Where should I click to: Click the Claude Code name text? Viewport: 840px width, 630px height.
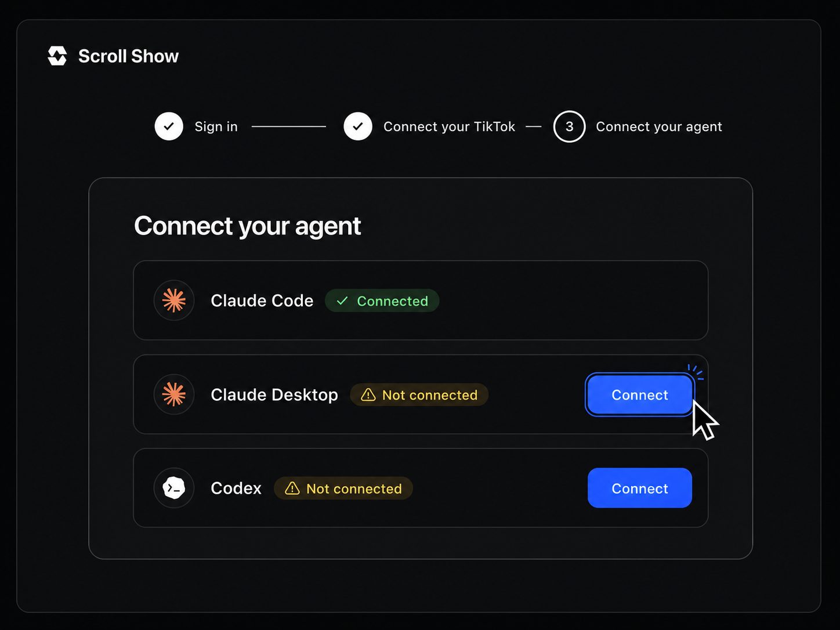click(x=262, y=300)
